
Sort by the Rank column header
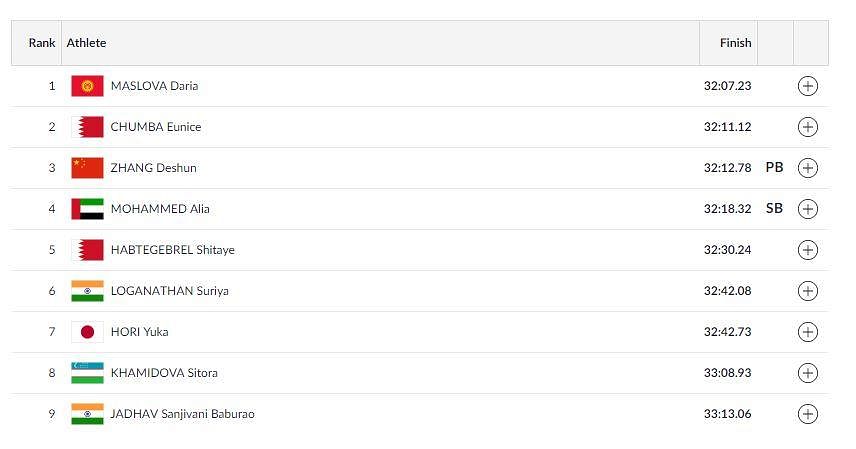(x=42, y=43)
